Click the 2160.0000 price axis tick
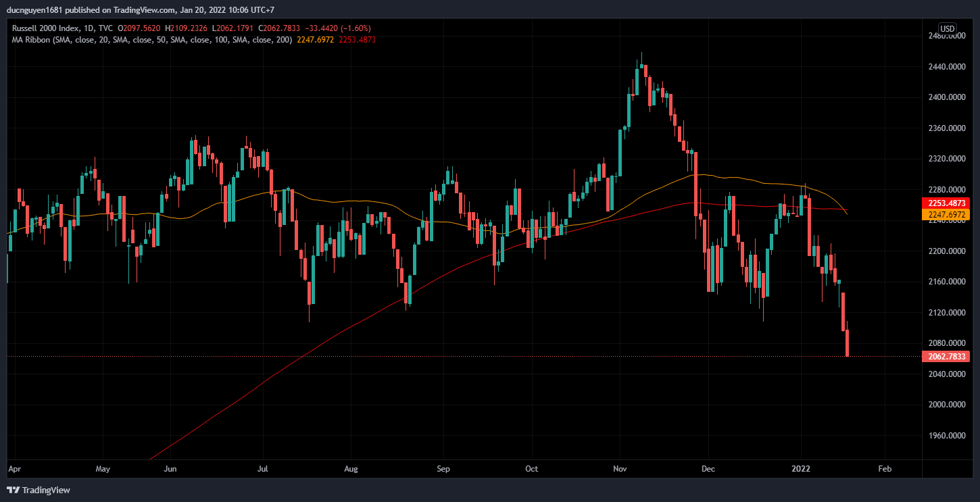The height and width of the screenshot is (502, 980). coord(946,282)
